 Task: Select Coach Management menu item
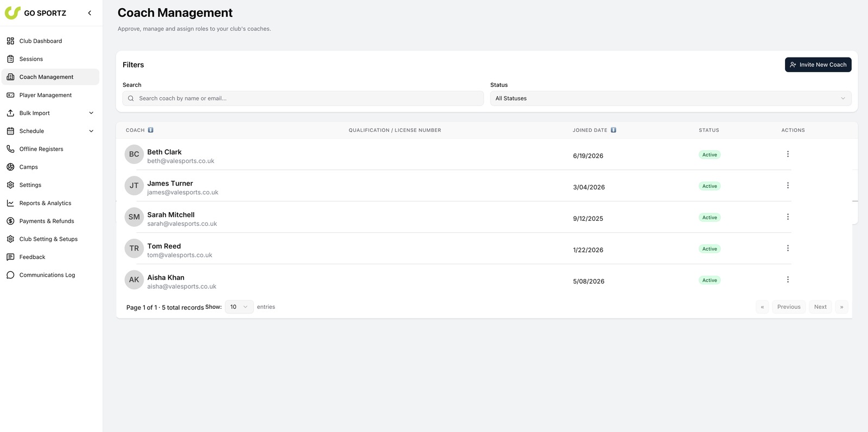(50, 77)
